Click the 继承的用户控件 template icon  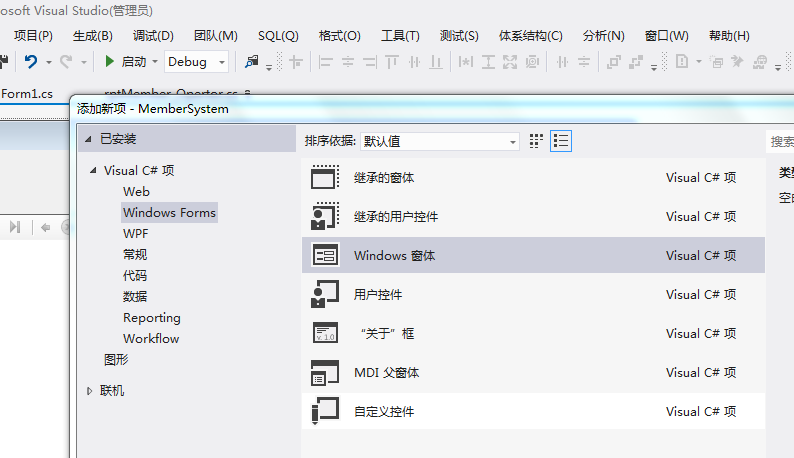point(325,216)
